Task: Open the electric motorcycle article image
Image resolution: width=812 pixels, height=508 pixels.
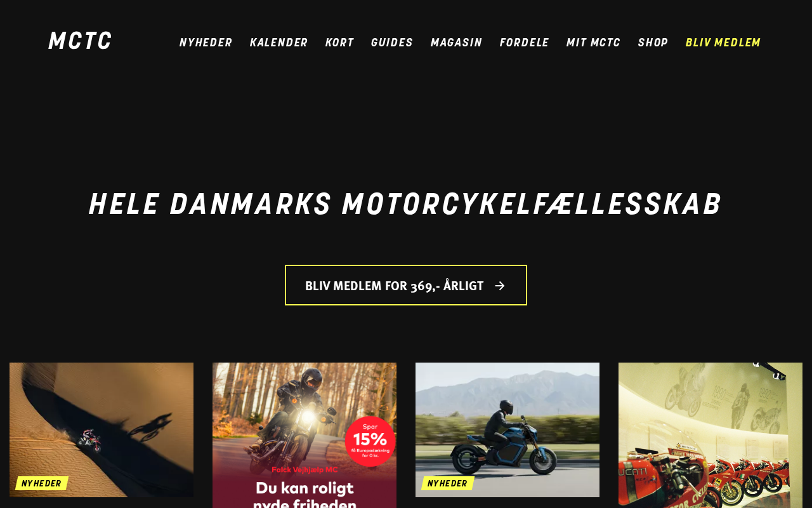Action: coord(507,430)
